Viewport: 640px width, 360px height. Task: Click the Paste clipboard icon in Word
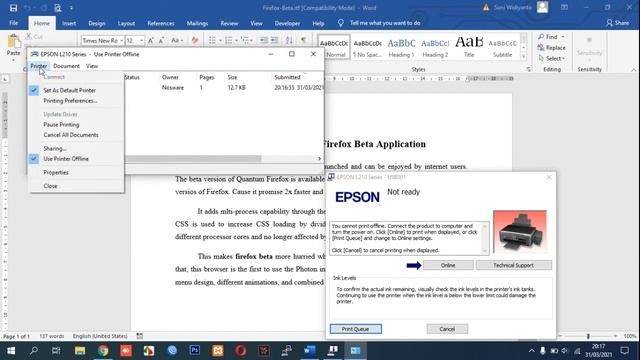tap(13, 41)
